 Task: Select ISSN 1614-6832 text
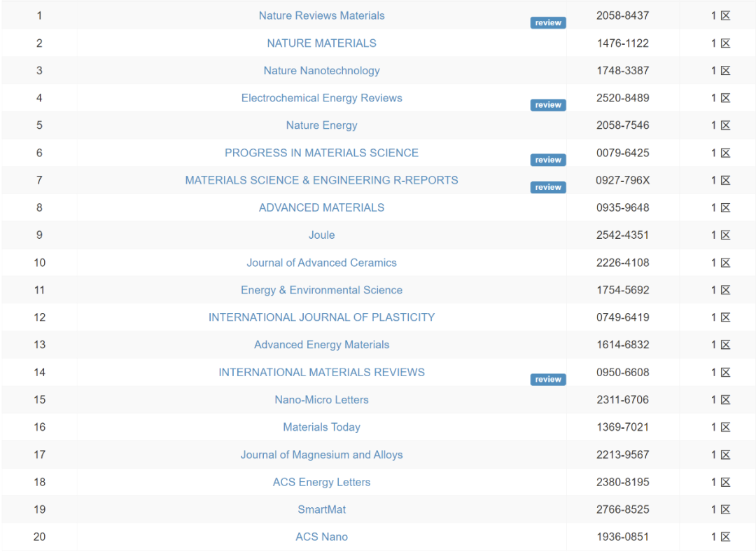(622, 345)
